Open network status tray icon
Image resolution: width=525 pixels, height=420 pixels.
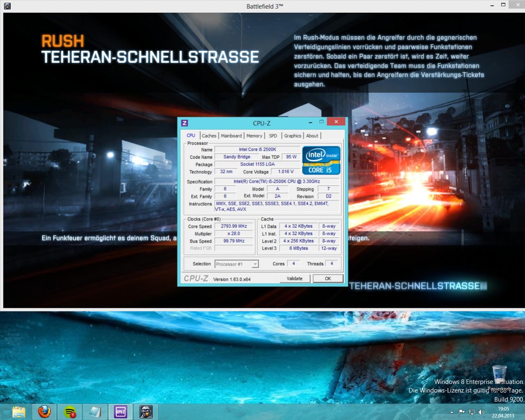472,412
